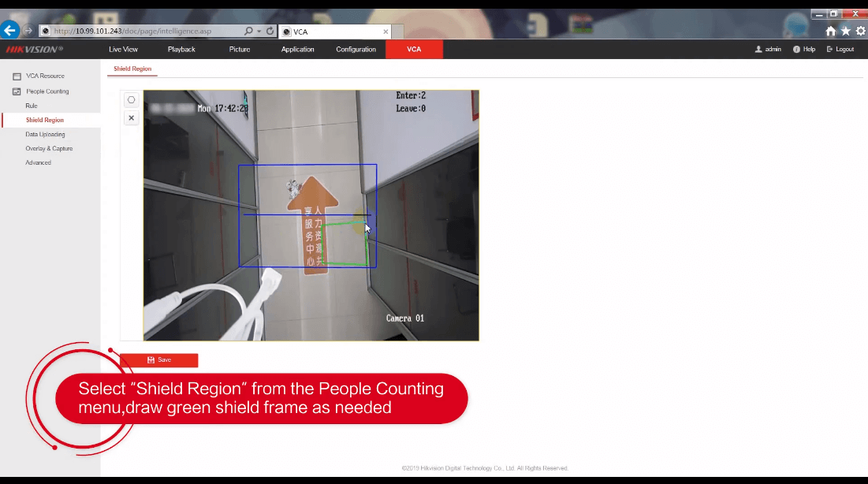This screenshot has width=868, height=484.
Task: Click the clear region X icon
Action: point(132,118)
